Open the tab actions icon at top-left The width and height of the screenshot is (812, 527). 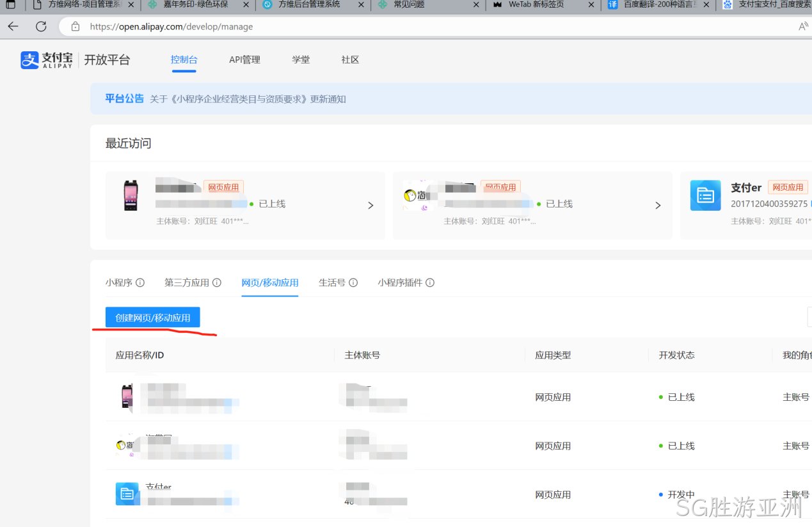pos(10,4)
